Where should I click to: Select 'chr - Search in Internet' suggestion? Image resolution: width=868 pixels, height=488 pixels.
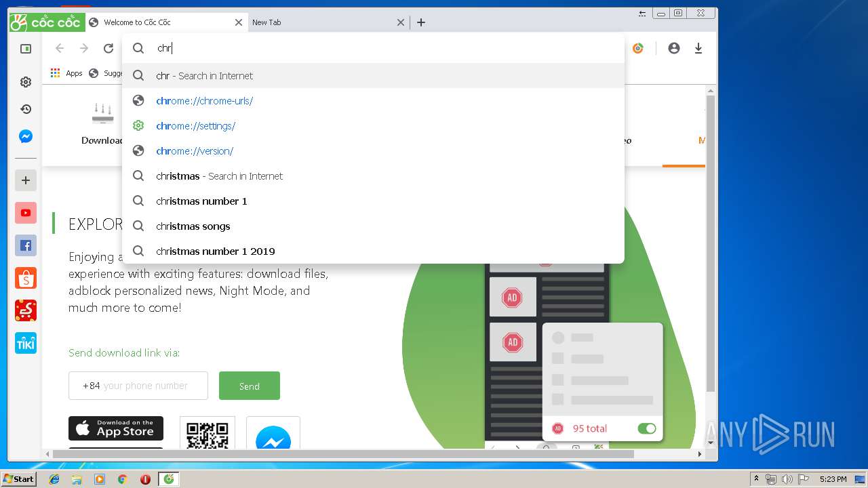373,76
